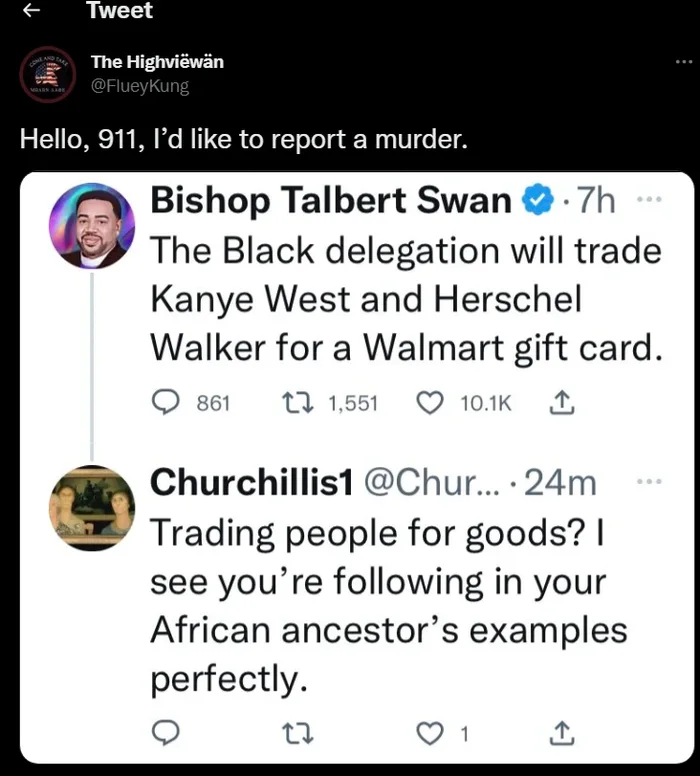The width and height of the screenshot is (700, 776).
Task: Like Churchillis1's reply with 1 like
Action: (x=429, y=733)
